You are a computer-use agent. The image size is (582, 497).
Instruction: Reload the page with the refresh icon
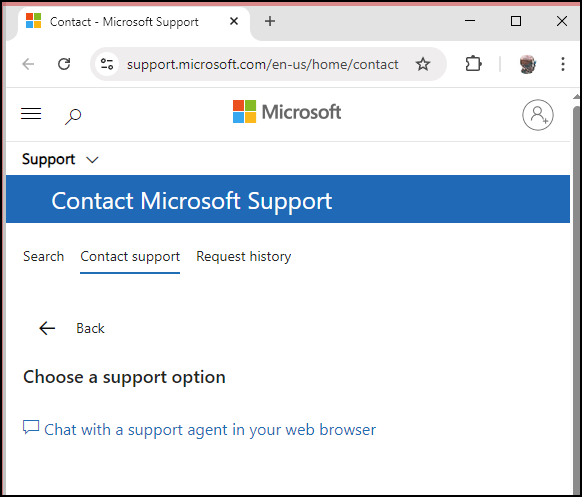64,64
